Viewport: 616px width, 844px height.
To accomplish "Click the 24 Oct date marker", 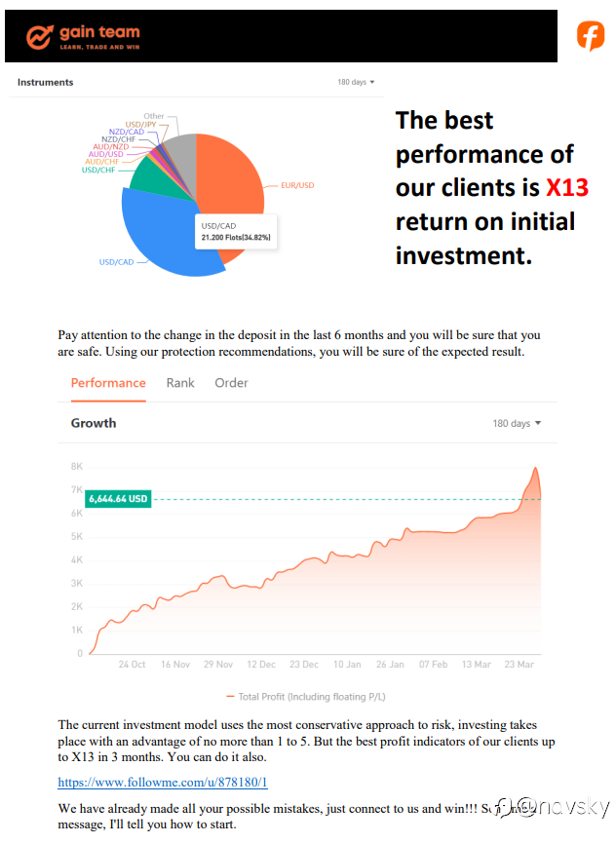I will click(132, 665).
